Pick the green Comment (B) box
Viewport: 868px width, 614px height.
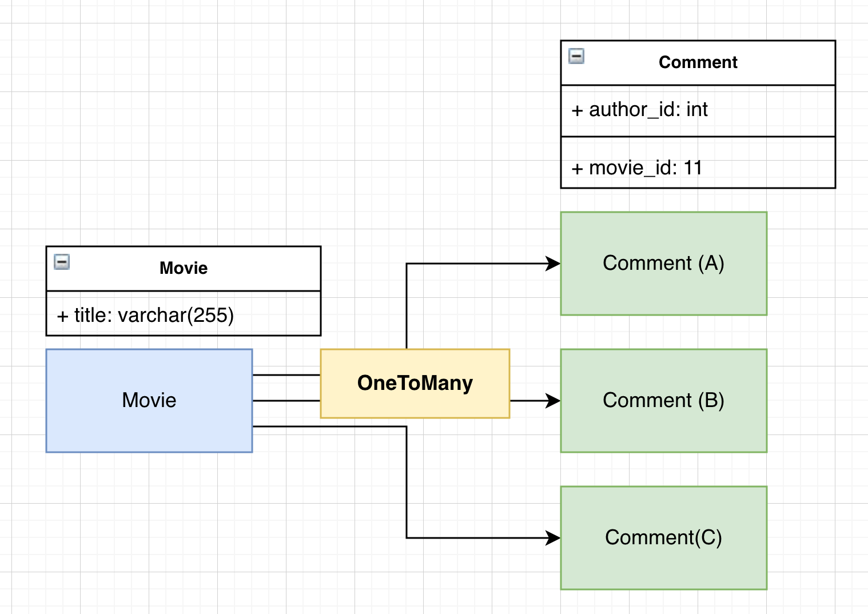[x=663, y=400]
